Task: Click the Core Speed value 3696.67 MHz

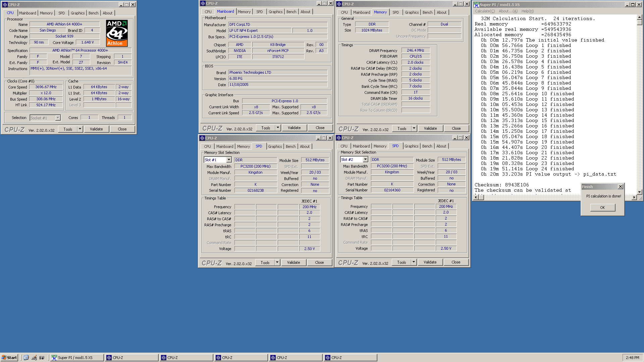Action: coord(46,87)
